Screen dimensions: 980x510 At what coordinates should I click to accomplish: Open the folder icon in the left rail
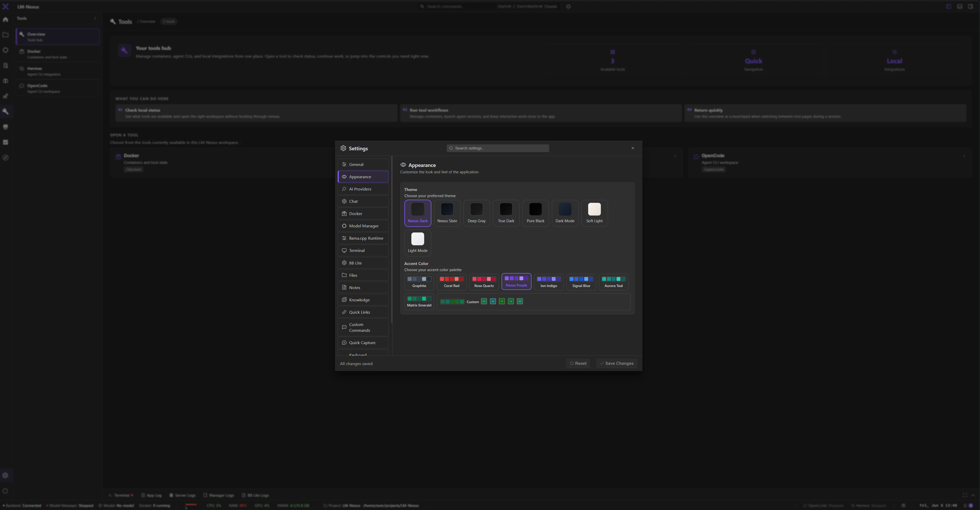(5, 35)
